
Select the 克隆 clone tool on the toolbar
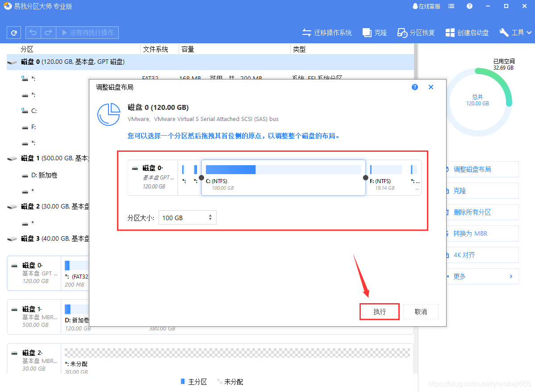point(374,32)
